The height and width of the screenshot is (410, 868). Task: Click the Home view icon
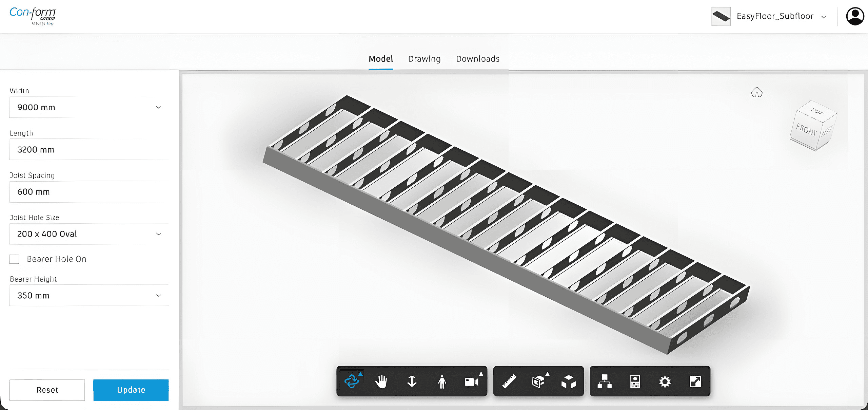(757, 92)
